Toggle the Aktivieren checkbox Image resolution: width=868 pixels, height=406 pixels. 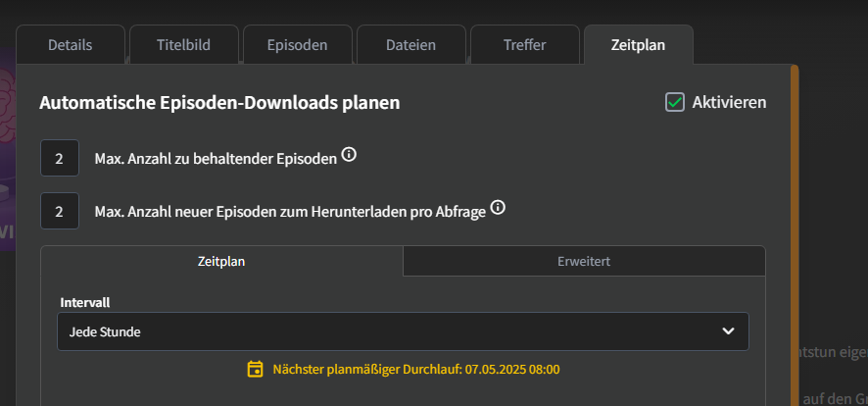click(675, 102)
